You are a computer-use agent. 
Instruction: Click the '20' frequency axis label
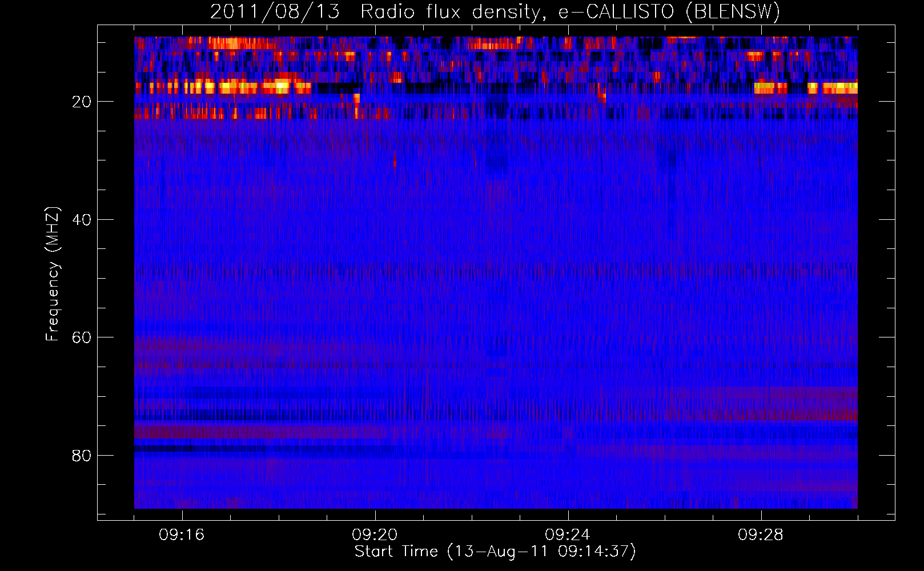pyautogui.click(x=82, y=102)
